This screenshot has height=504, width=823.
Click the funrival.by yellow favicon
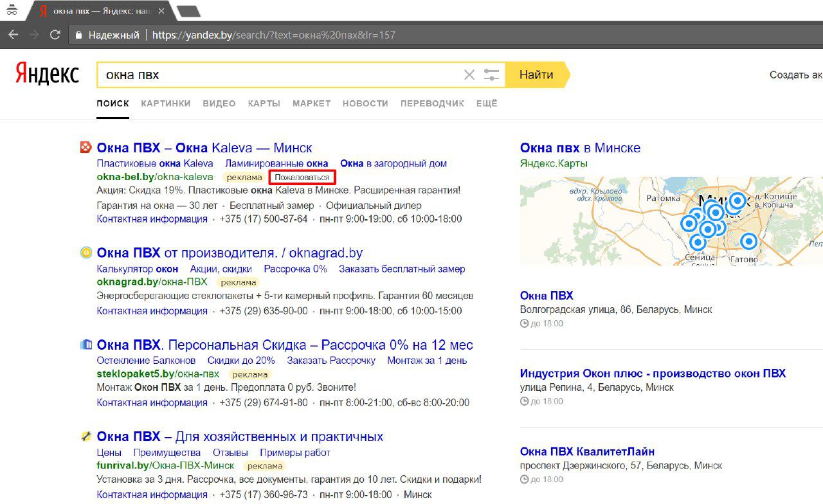pyautogui.click(x=86, y=437)
